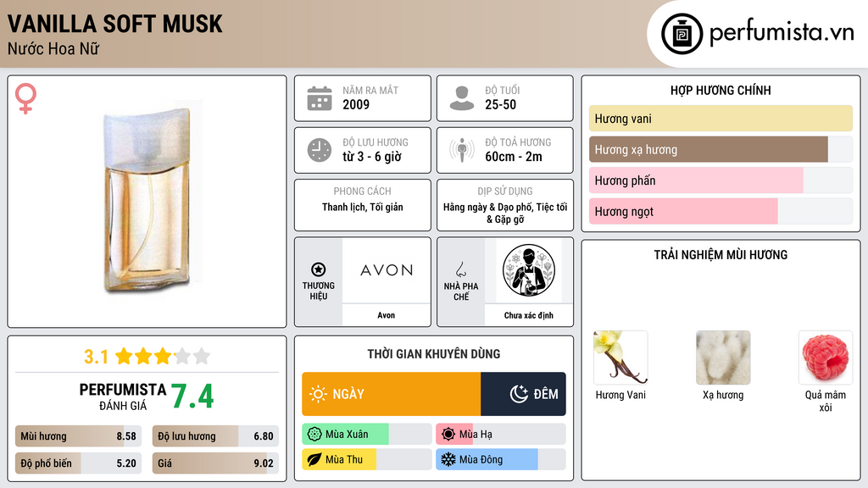This screenshot has width=868, height=488.
Task: Click the first gold rating star
Action: 124,356
